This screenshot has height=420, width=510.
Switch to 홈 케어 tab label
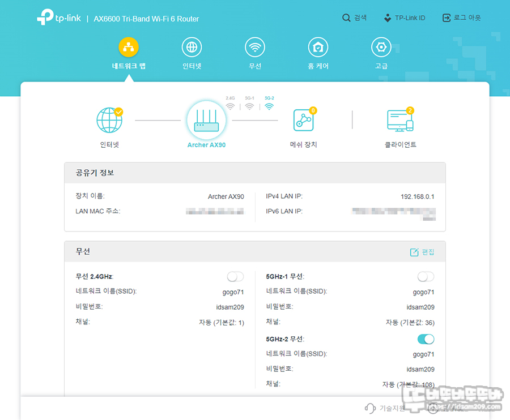(x=318, y=66)
